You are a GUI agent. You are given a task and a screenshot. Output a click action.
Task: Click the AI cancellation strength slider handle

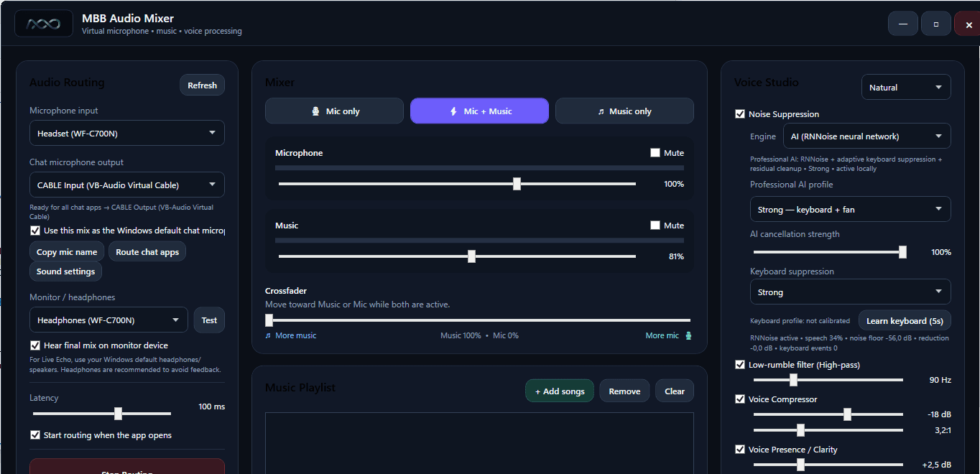[x=902, y=252]
